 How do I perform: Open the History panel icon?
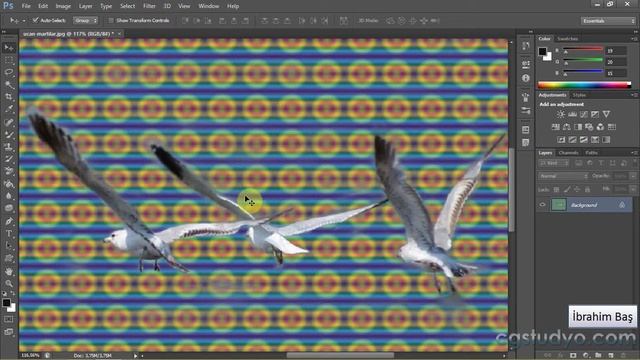pos(526,46)
